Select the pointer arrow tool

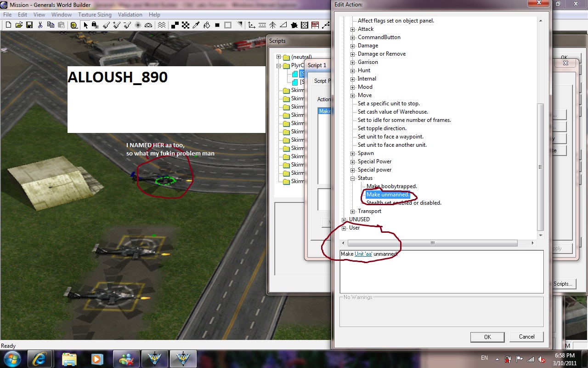tap(85, 25)
